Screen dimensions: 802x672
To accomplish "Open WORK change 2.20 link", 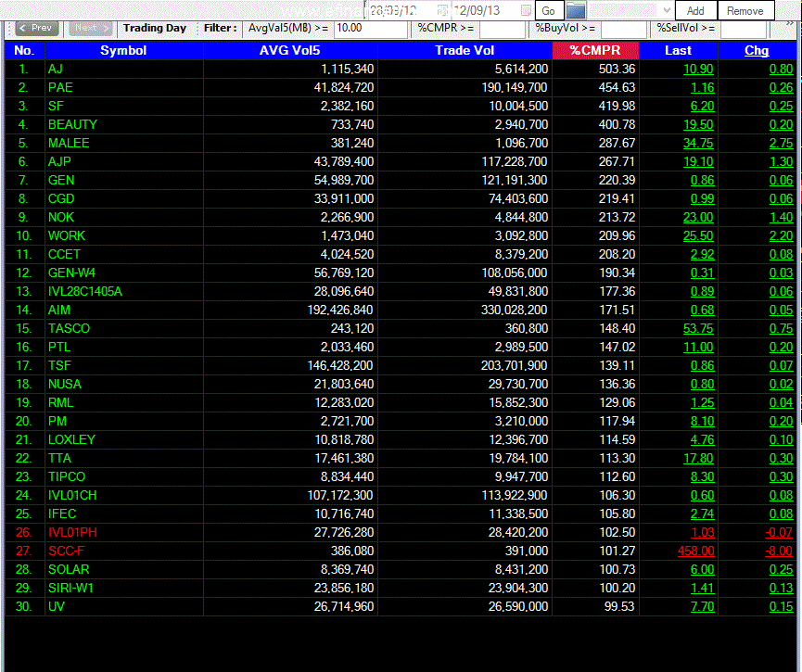I will click(x=781, y=235).
